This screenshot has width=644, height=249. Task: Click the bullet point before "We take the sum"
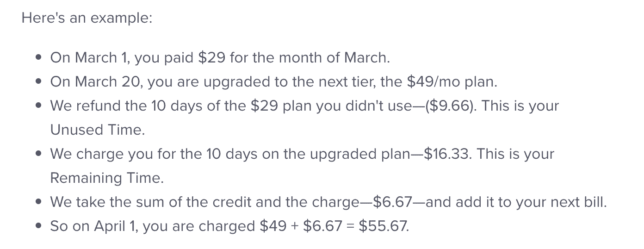pos(39,203)
